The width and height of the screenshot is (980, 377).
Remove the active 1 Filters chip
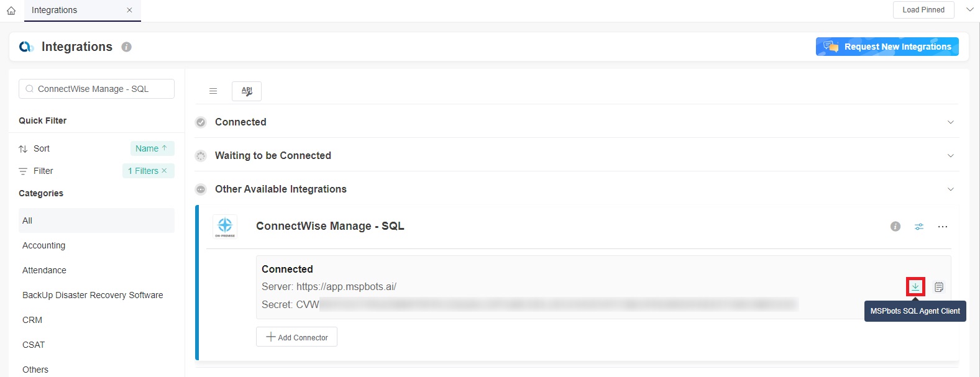click(x=164, y=170)
